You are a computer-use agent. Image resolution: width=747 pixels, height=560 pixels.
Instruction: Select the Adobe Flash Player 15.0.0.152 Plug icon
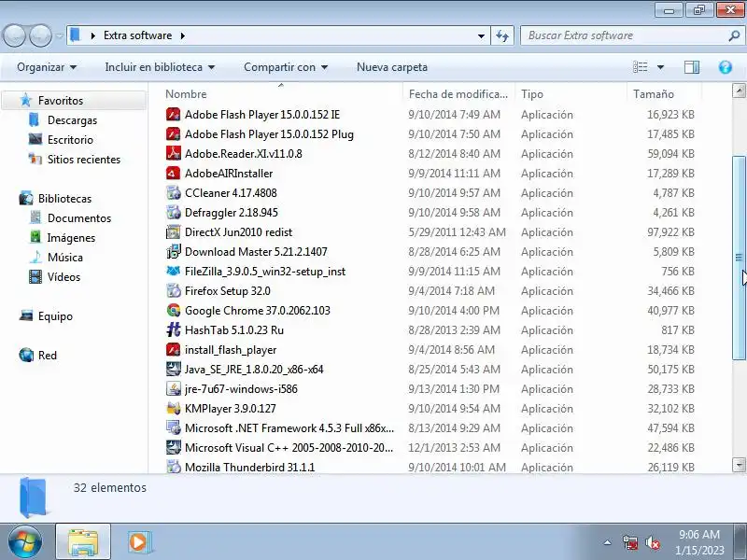coord(173,133)
